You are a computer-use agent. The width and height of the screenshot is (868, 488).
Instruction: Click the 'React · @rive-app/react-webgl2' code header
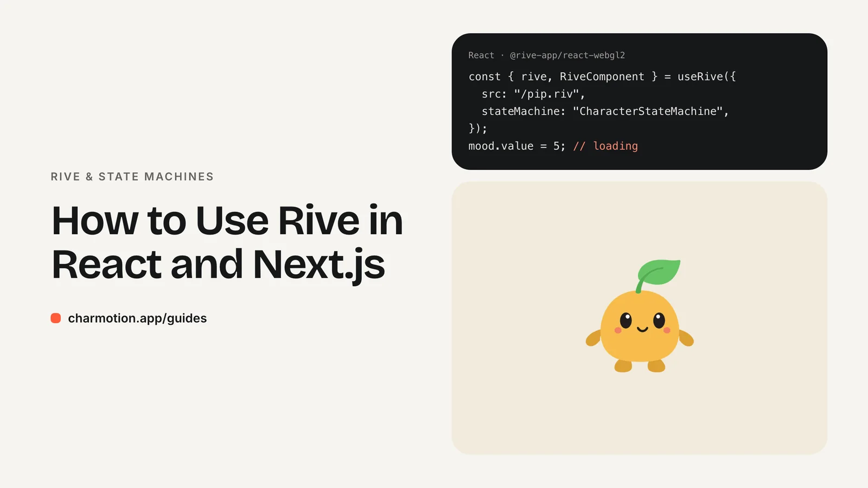click(546, 55)
